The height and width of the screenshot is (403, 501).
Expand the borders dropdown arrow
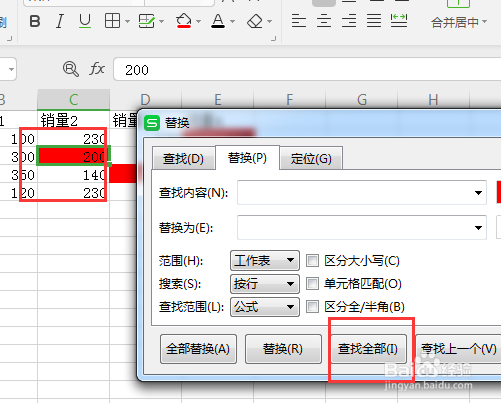click(127, 22)
